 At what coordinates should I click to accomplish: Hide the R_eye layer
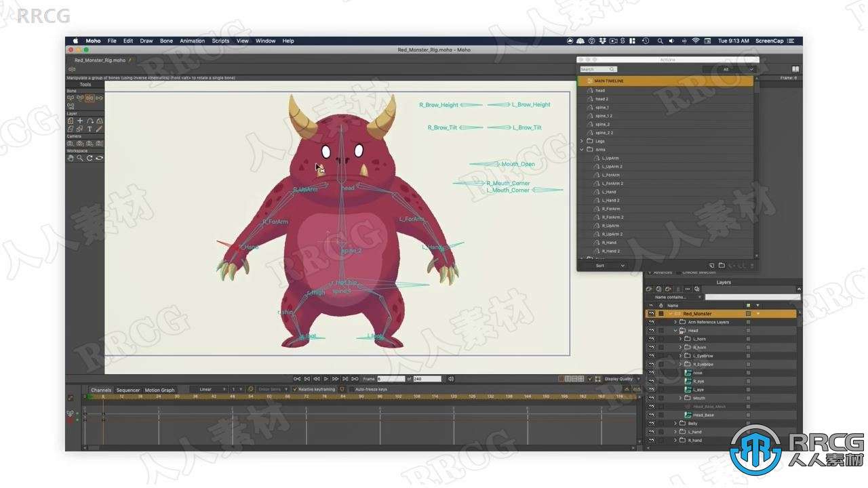[x=652, y=381]
